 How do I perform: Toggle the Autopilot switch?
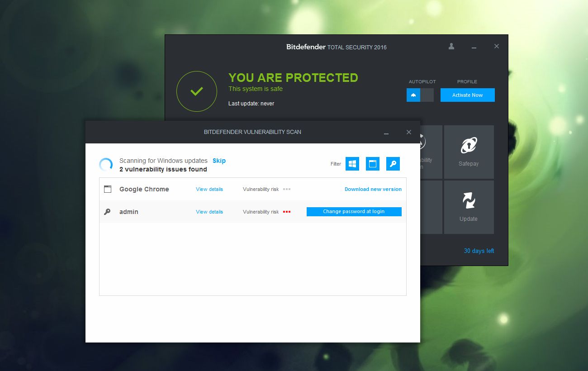[x=420, y=95]
